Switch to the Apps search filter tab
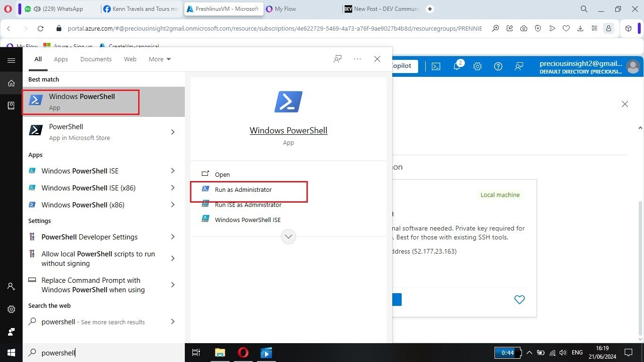Image resolution: width=644 pixels, height=362 pixels. click(61, 59)
